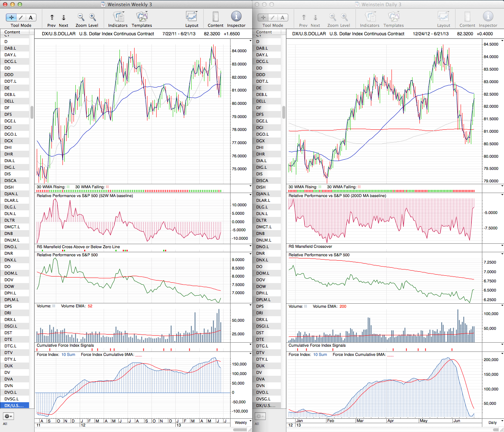
Task: Click the Weekly symbol list scrollbar thumb
Action: (32, 112)
